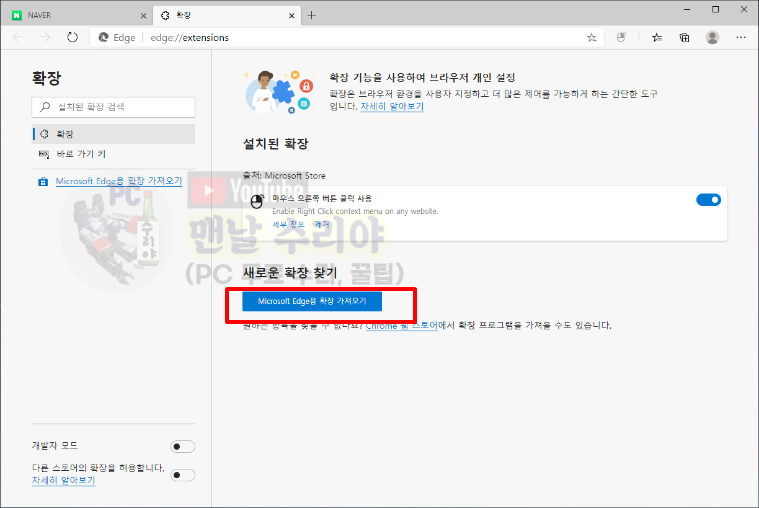Refresh the extensions page
This screenshot has width=759, height=508.
(x=72, y=37)
